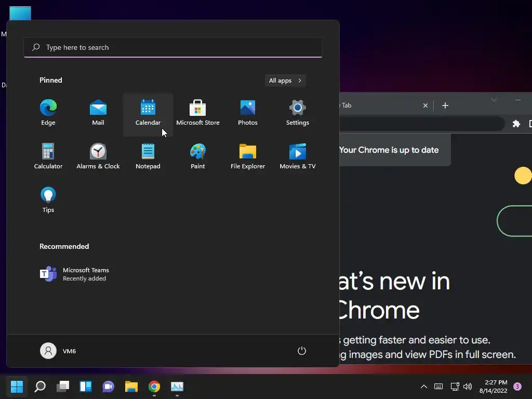Click the Windows Start button on taskbar
532x399 pixels.
17,387
